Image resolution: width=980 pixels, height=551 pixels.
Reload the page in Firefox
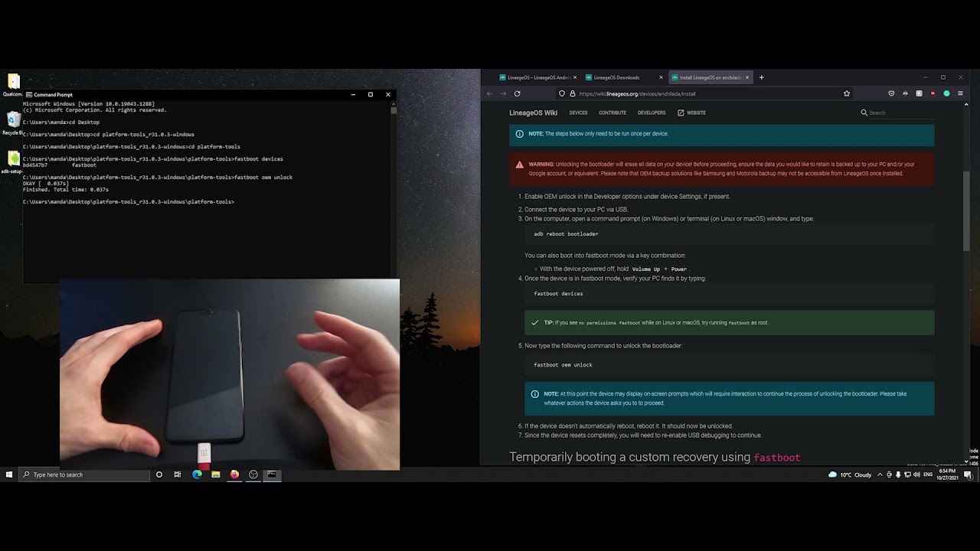pyautogui.click(x=517, y=93)
